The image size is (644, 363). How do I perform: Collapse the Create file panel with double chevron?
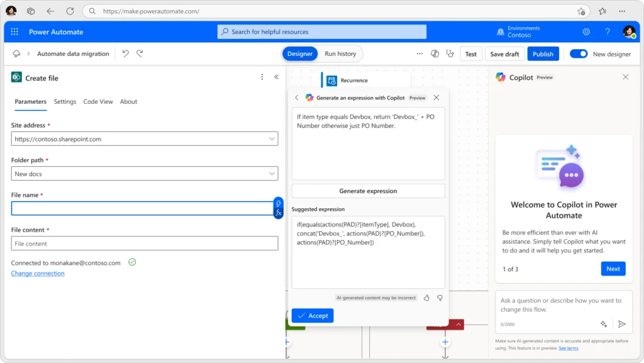click(x=276, y=76)
